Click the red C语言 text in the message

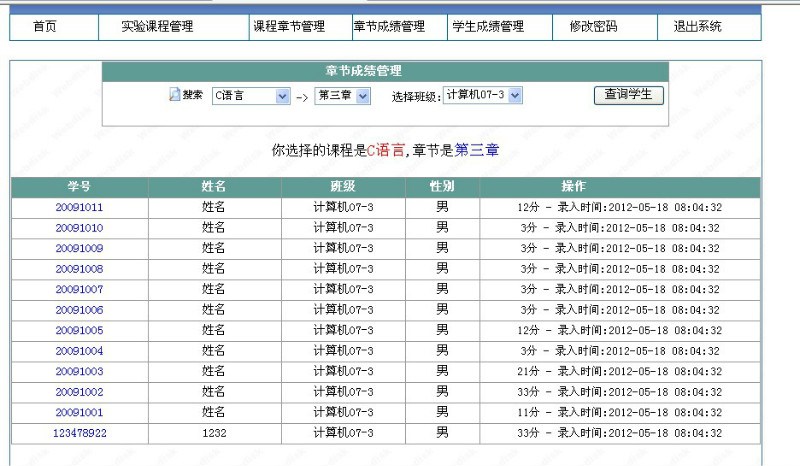point(386,150)
